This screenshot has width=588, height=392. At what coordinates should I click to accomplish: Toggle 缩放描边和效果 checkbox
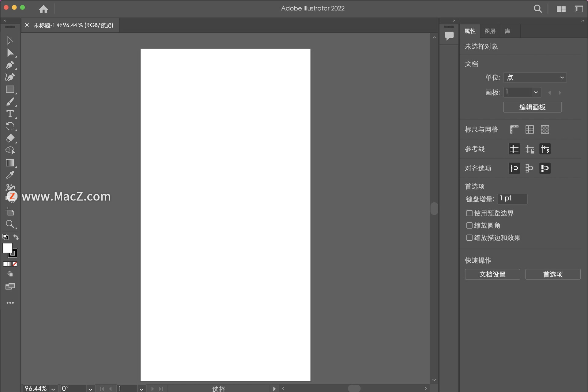[469, 238]
